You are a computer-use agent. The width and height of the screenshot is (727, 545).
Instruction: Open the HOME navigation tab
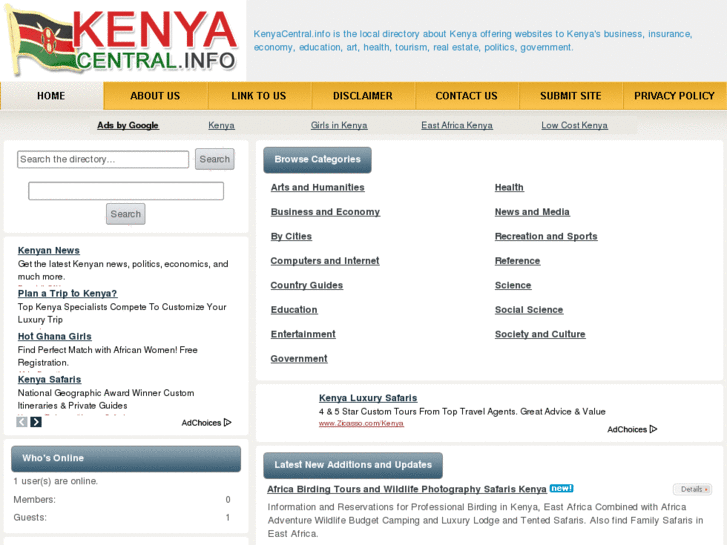[x=51, y=96]
